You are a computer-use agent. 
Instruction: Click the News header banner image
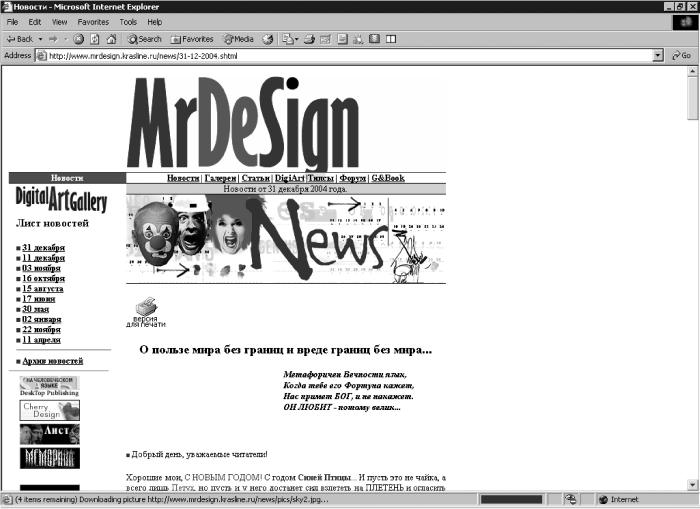286,239
